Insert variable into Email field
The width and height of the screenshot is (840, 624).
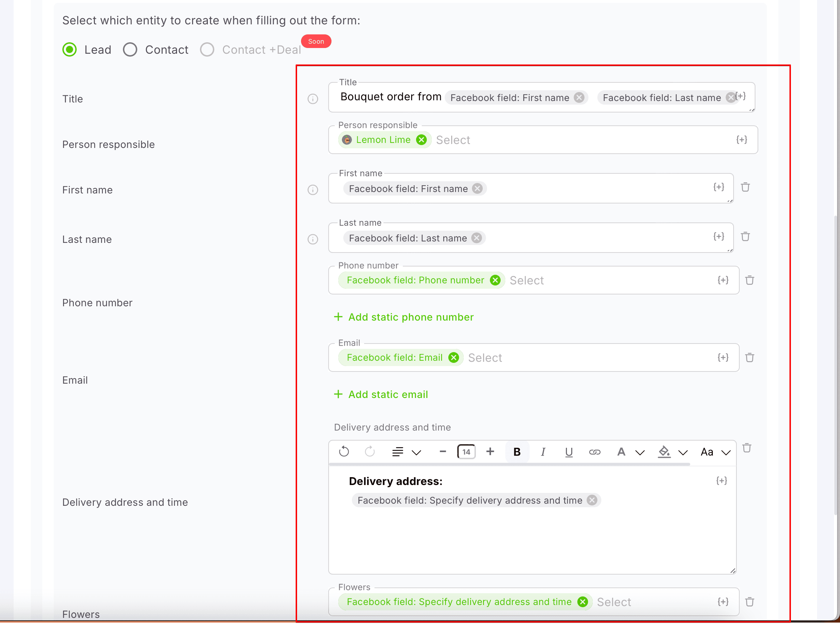point(723,357)
